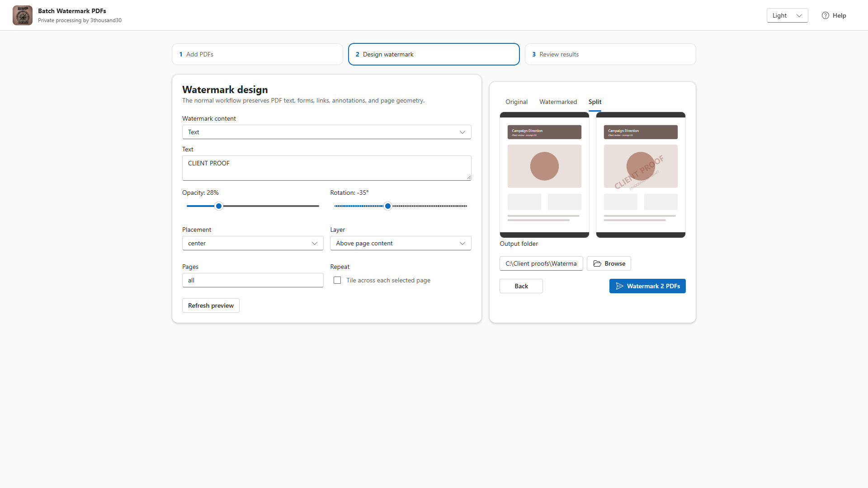Viewport: 868px width, 488px height.
Task: Expand the Layer dropdown
Action: pyautogui.click(x=401, y=243)
